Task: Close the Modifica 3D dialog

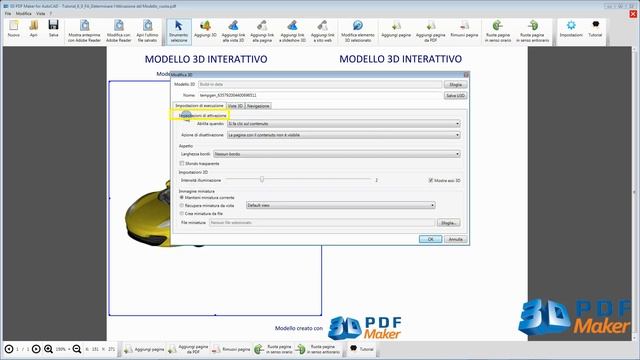Action: coord(466,75)
